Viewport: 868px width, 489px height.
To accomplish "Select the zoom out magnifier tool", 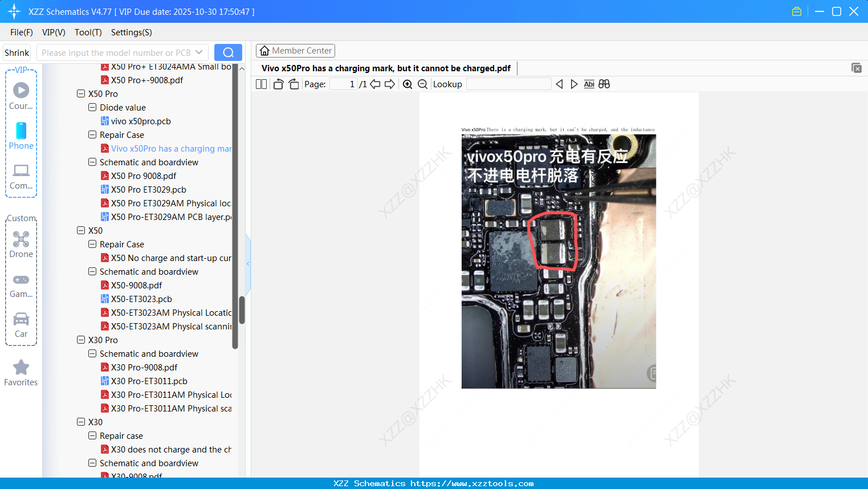I will [422, 84].
